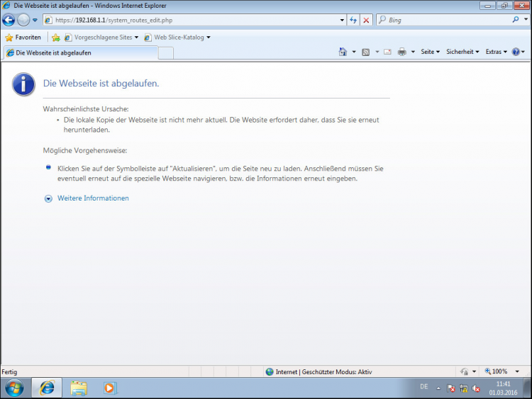Select the 'Die Webseite ist abgelaufen' tab
Image resolution: width=532 pixels, height=399 pixels.
pyautogui.click(x=79, y=52)
